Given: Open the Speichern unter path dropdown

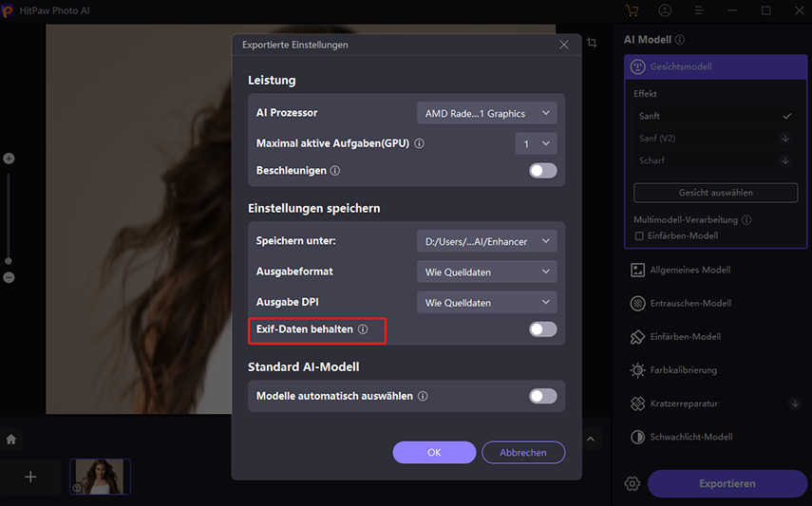Looking at the screenshot, I should coord(487,241).
